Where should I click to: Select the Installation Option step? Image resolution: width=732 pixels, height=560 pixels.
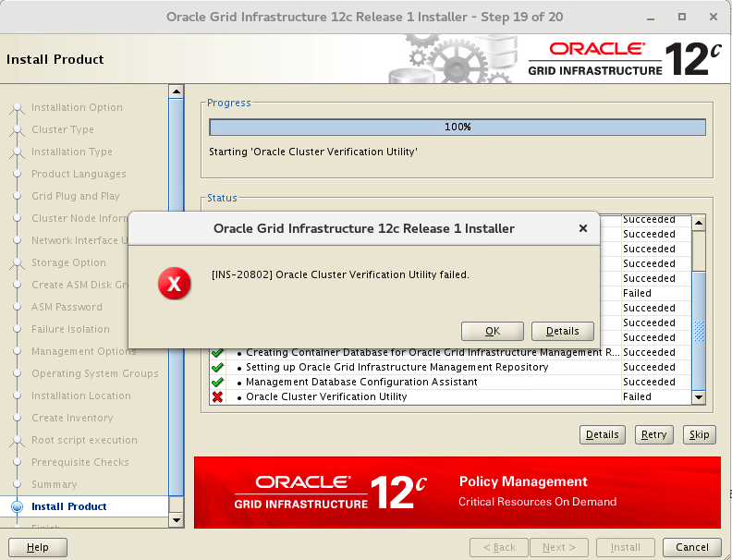(77, 107)
